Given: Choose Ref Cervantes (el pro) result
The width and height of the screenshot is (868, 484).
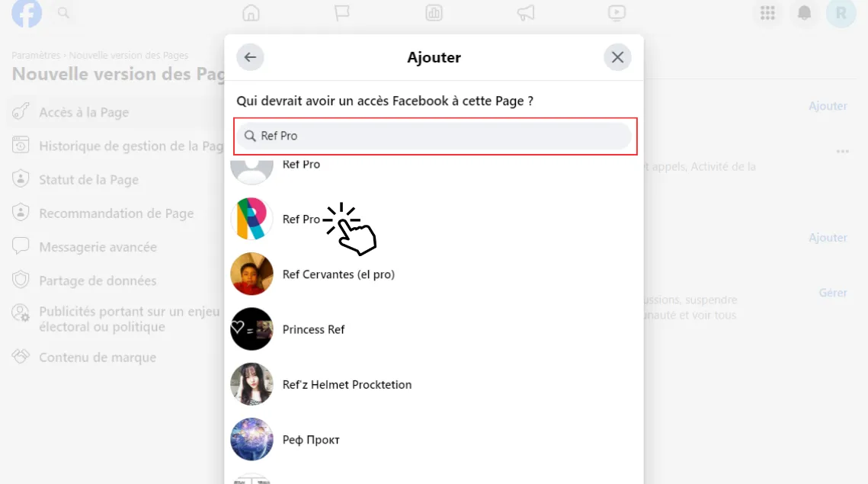Looking at the screenshot, I should (338, 274).
